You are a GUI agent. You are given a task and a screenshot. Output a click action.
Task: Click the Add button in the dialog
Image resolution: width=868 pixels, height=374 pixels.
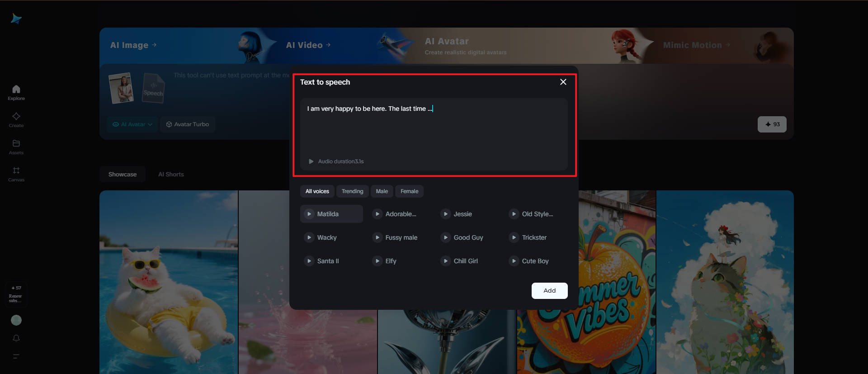(550, 291)
